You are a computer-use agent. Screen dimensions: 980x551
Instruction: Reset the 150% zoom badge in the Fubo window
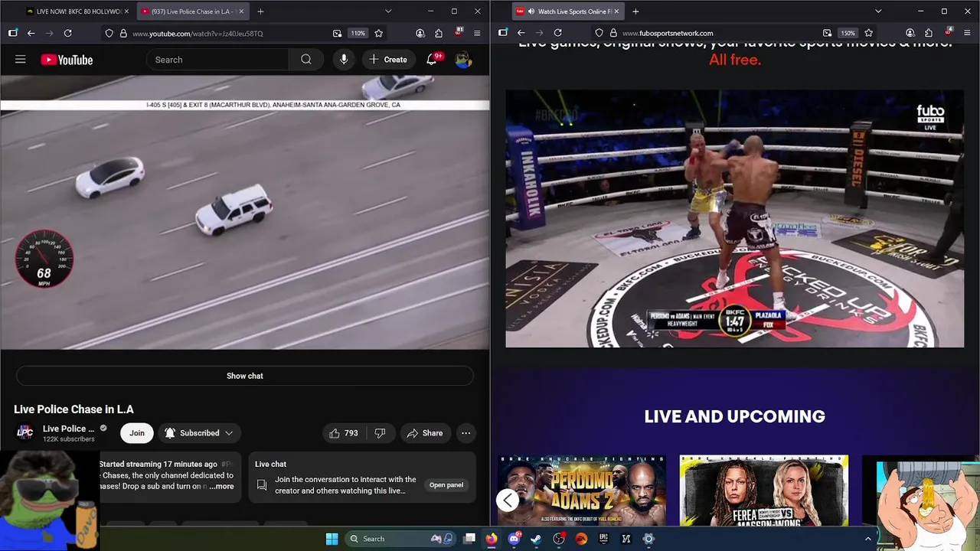pyautogui.click(x=848, y=33)
